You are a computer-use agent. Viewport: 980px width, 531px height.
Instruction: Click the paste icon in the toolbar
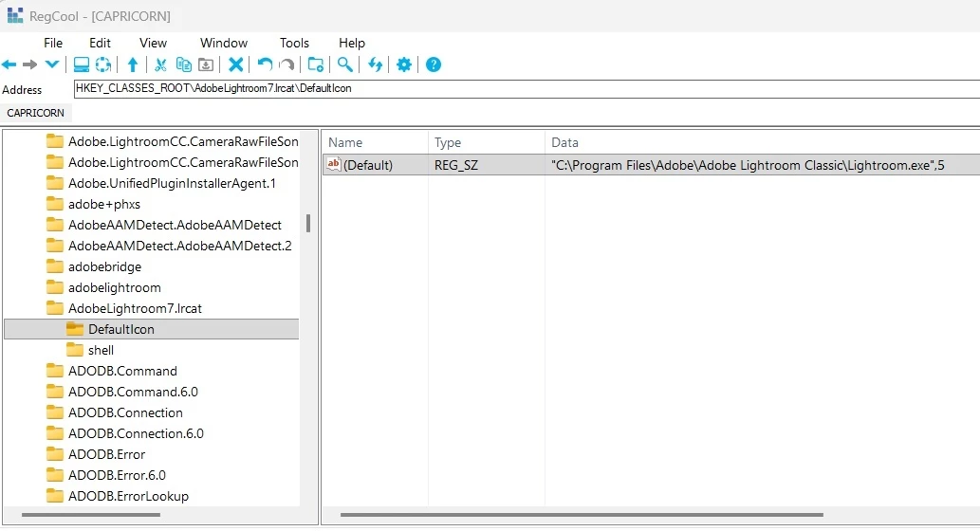tap(206, 64)
